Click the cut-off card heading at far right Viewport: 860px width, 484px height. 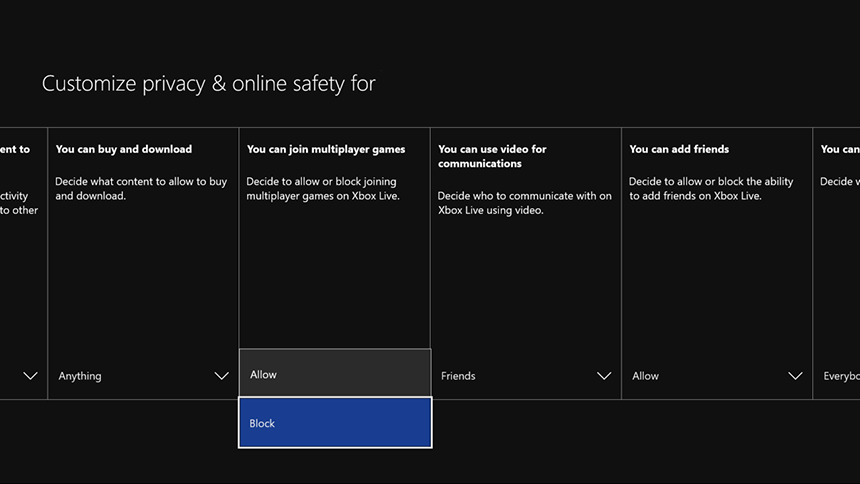840,149
